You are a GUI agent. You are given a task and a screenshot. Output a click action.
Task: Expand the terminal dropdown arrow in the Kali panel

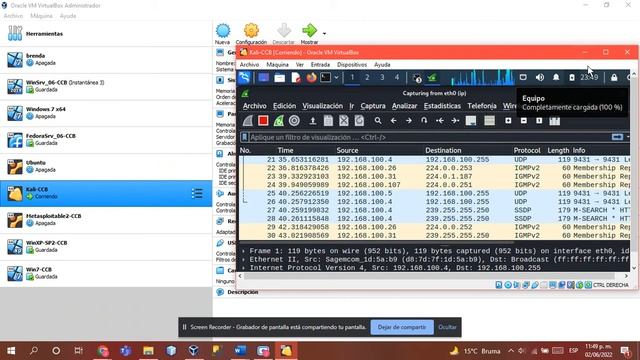pyautogui.click(x=336, y=78)
